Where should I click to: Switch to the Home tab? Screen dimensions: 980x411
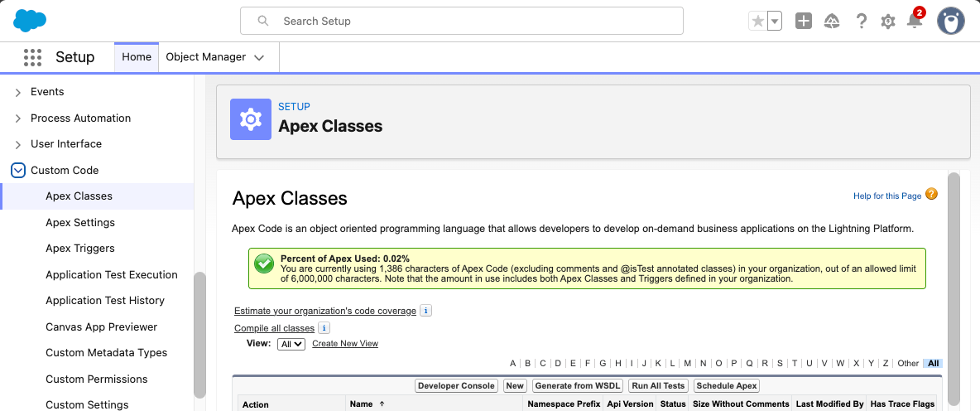(137, 57)
